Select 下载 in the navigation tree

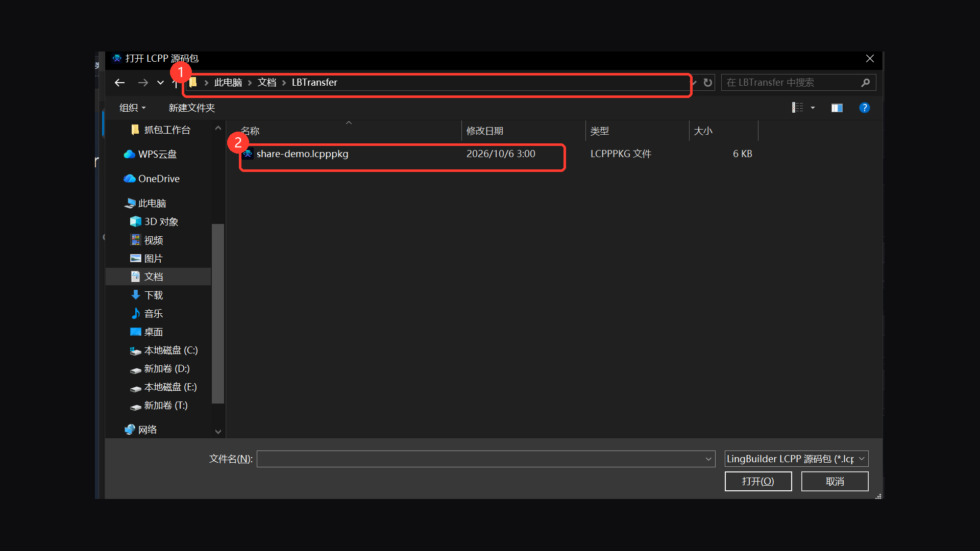point(153,295)
